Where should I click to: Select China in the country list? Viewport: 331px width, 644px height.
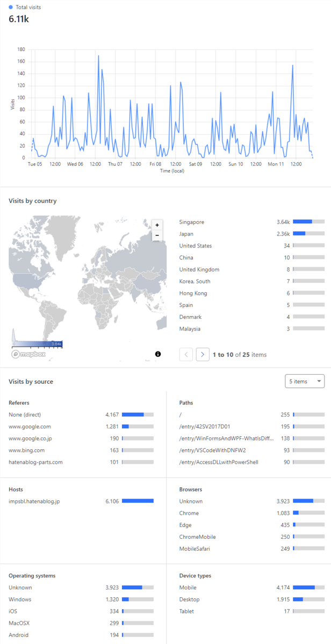coord(251,258)
